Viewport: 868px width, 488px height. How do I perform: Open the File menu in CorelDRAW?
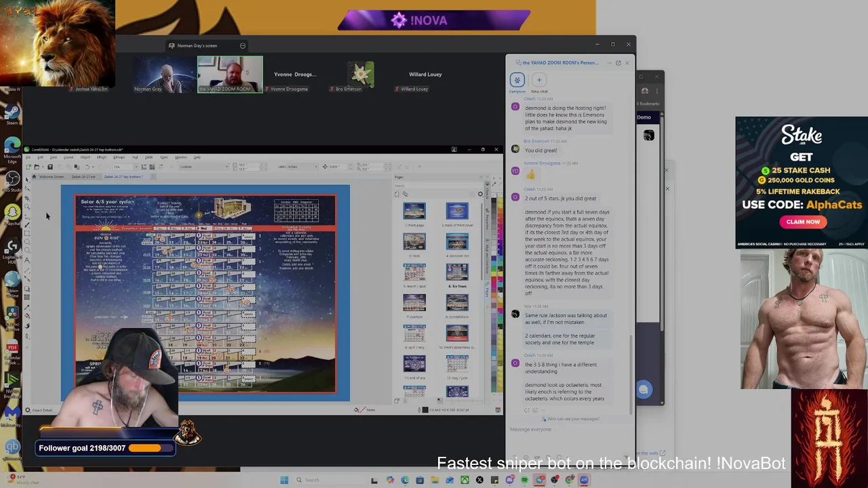pos(28,157)
